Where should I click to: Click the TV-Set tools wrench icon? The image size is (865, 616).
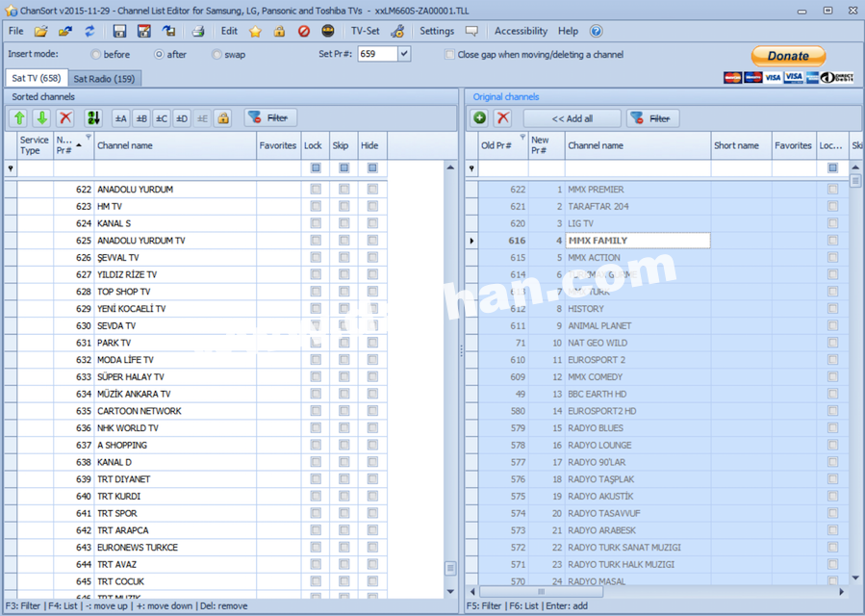397,32
